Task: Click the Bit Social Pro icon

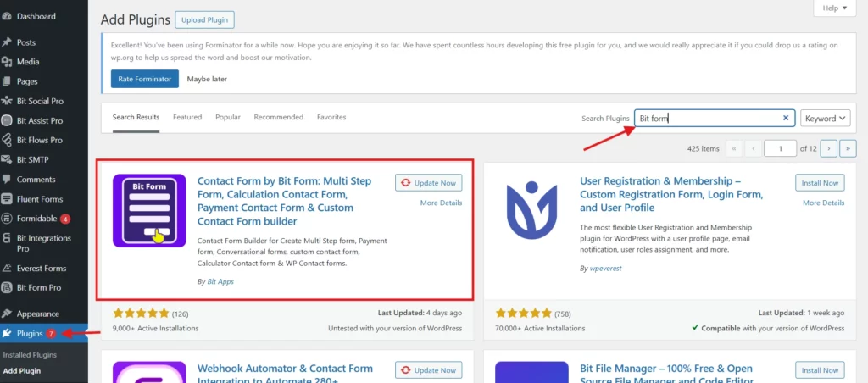Action: 7,102
